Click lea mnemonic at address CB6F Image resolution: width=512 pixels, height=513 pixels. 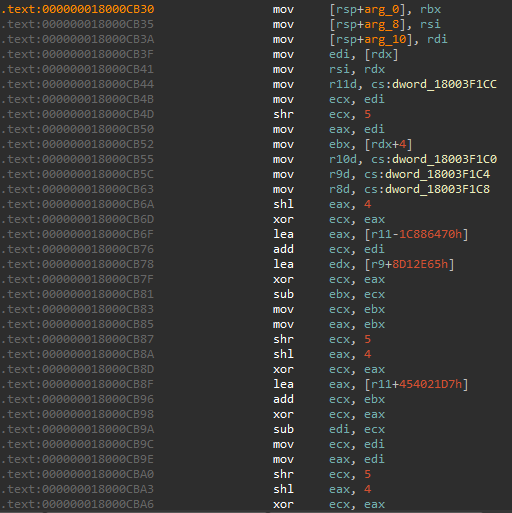(283, 234)
